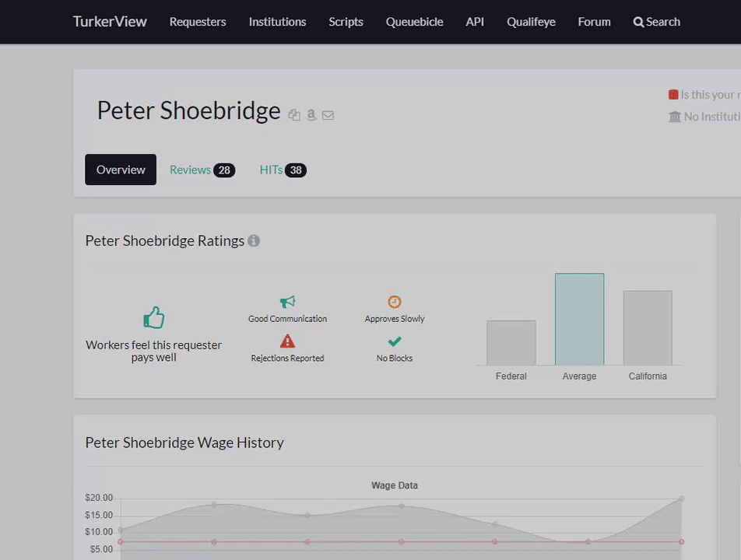Open Qualifeye navigation link
The width and height of the screenshot is (741, 560).
click(531, 23)
